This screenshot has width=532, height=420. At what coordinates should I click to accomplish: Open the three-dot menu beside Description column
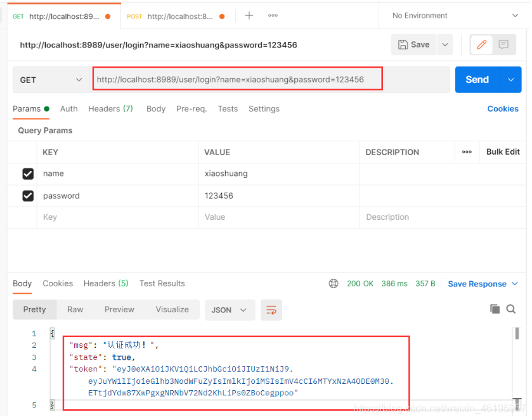pos(467,152)
